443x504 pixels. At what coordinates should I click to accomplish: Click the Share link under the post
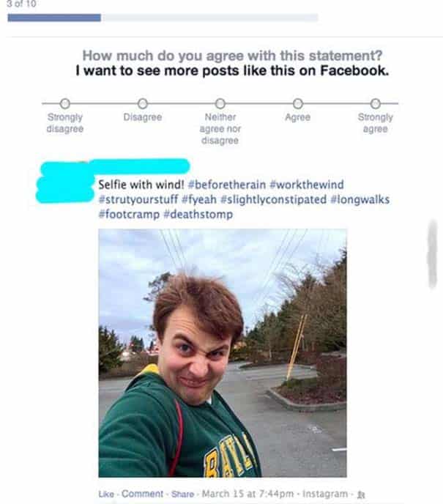(182, 494)
